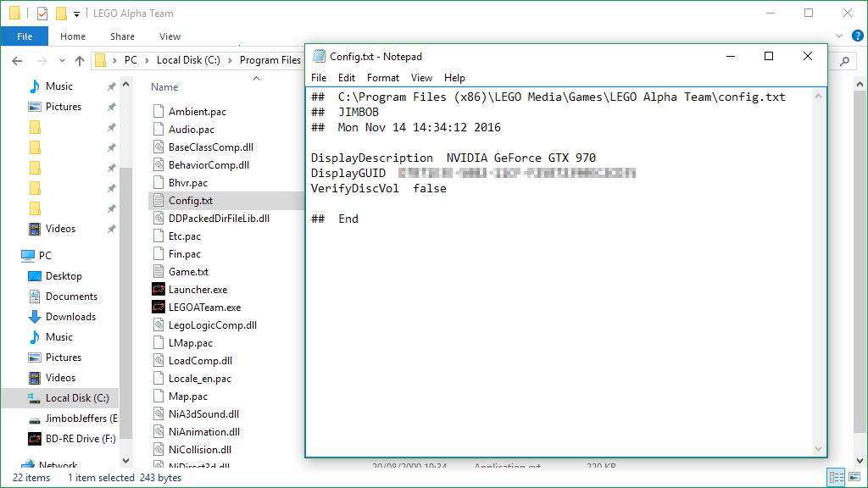The height and width of the screenshot is (488, 868).
Task: Select the Config.txt file icon
Action: pos(159,200)
